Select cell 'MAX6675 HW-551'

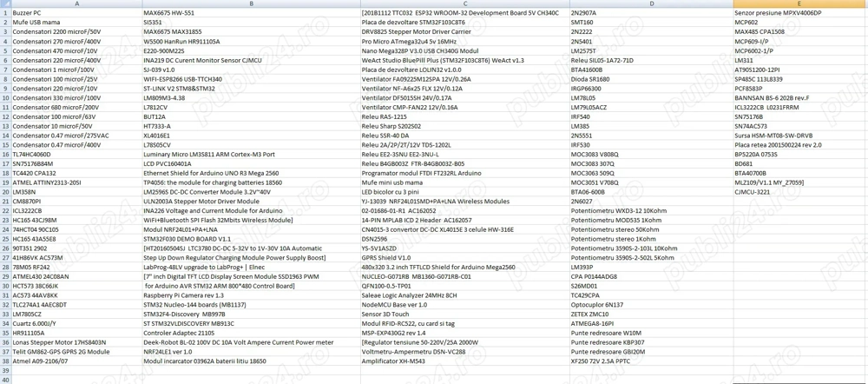click(x=169, y=13)
